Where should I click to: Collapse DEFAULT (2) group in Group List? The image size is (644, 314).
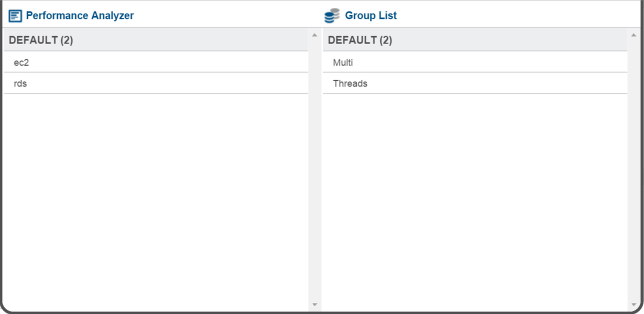click(475, 40)
